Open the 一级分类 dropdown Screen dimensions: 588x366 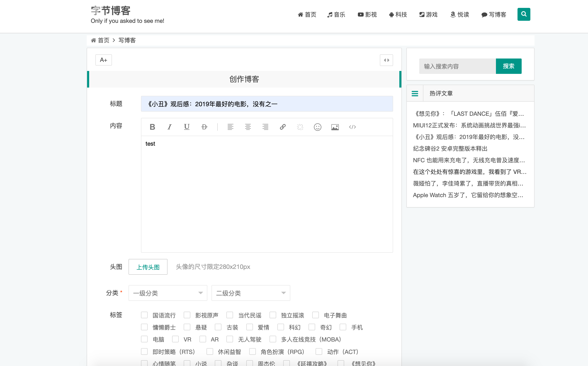pyautogui.click(x=168, y=293)
